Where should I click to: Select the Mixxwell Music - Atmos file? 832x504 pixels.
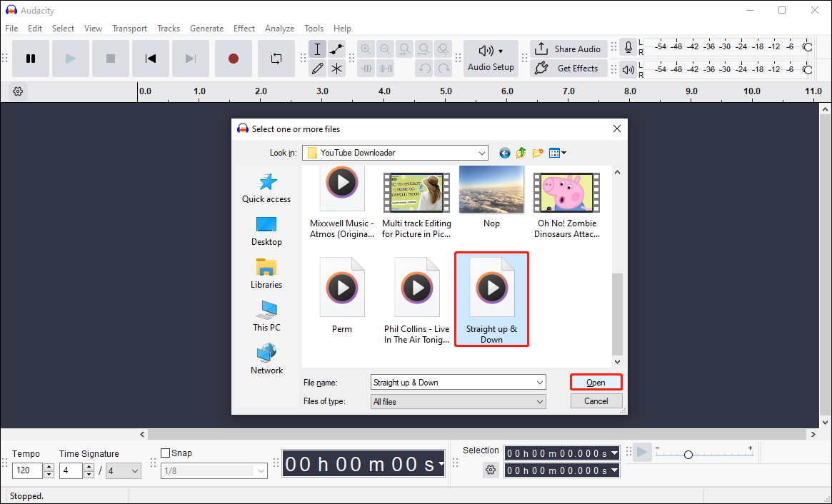(x=341, y=203)
